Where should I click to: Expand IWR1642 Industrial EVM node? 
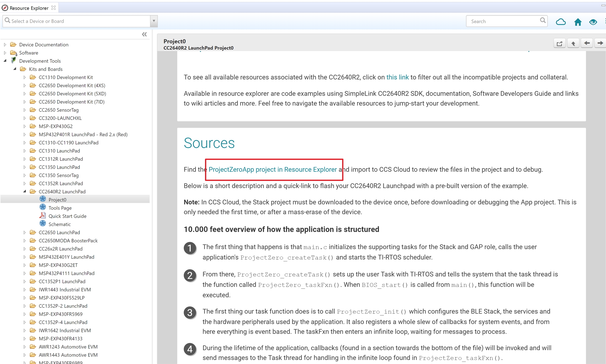(25, 330)
